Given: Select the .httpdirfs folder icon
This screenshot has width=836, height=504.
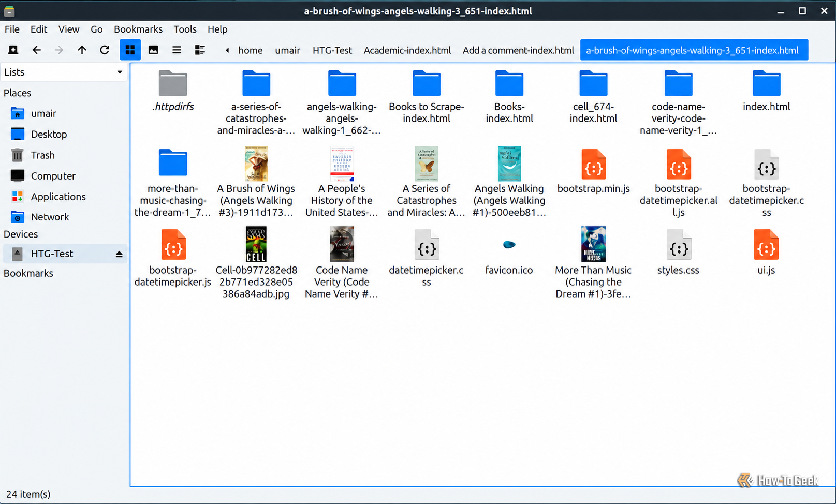Looking at the screenshot, I should (173, 83).
